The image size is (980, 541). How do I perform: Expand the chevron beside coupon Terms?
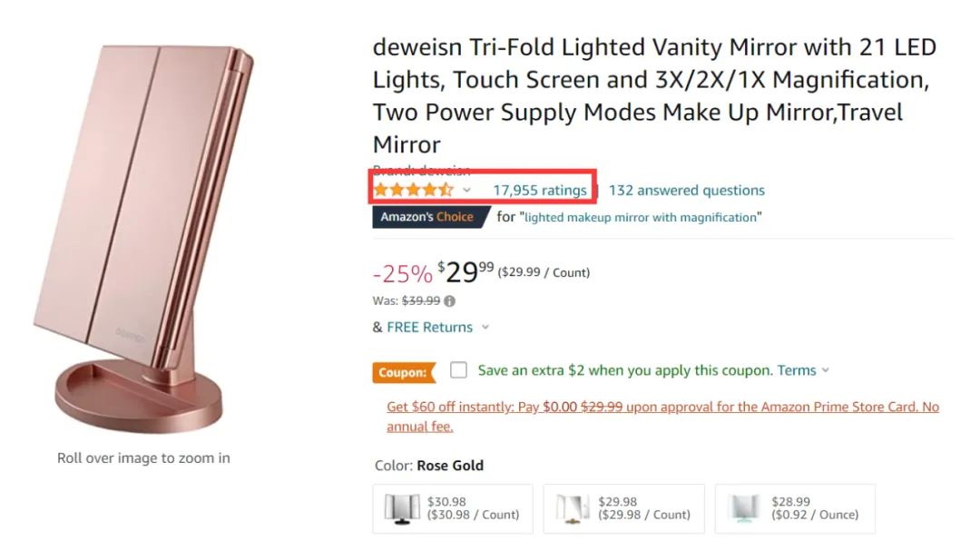[x=825, y=370]
